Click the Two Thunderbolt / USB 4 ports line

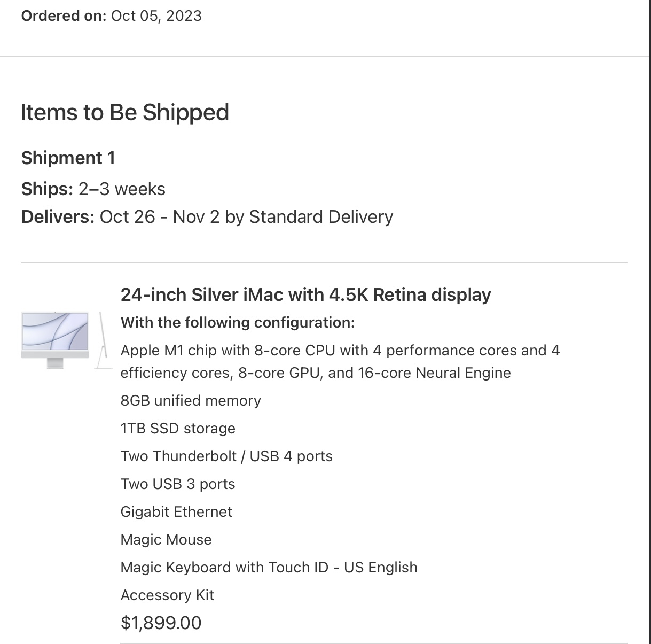pos(226,456)
